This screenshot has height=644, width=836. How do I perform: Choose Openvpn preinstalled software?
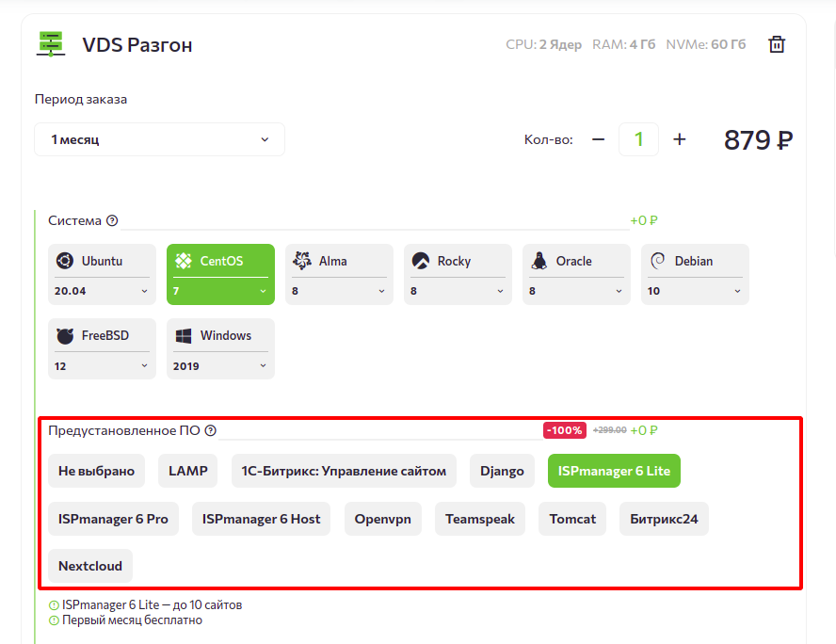tap(383, 519)
